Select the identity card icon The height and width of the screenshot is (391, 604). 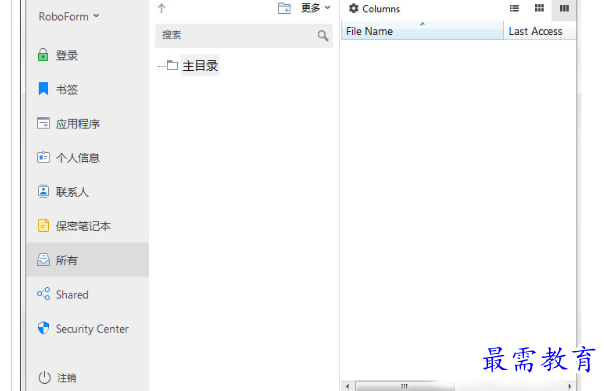[43, 157]
